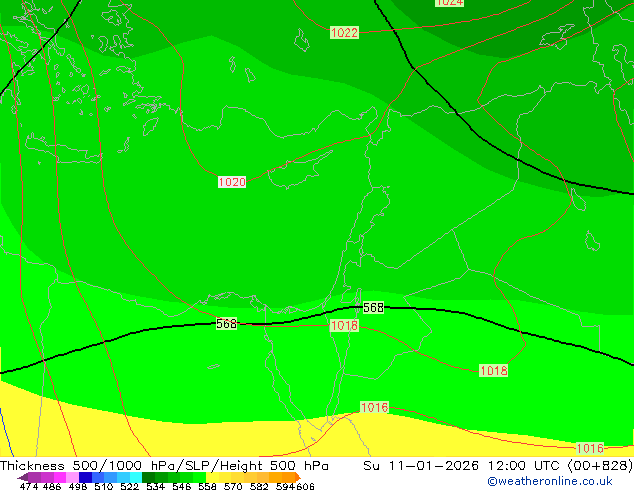Click legend value 510
Viewport: 634px width, 490px height.
point(104,486)
